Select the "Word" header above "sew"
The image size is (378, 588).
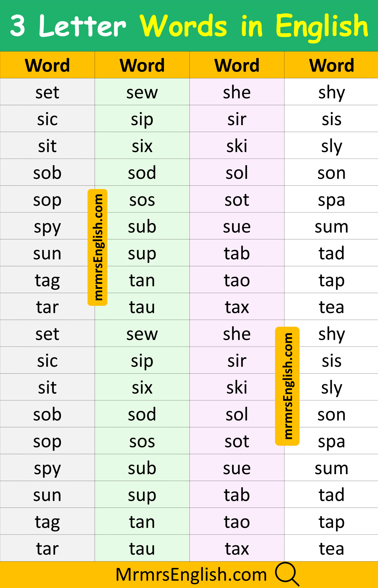(142, 65)
